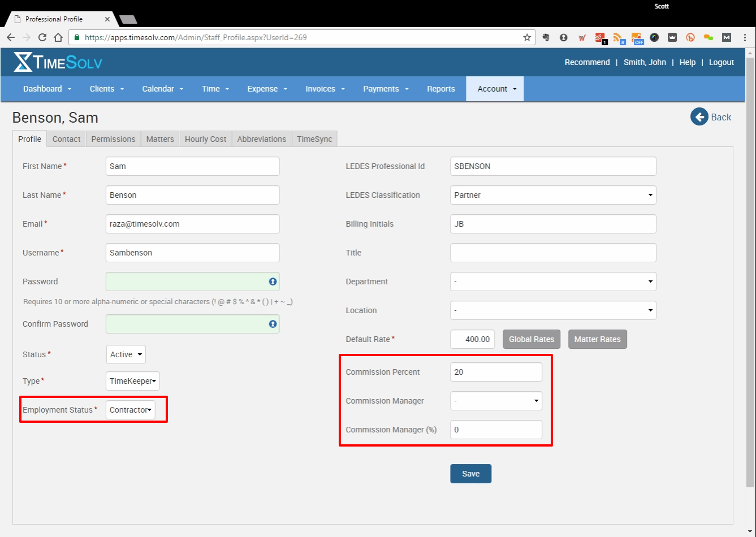The height and width of the screenshot is (537, 756).
Task: Click the Back arrow icon
Action: click(699, 117)
